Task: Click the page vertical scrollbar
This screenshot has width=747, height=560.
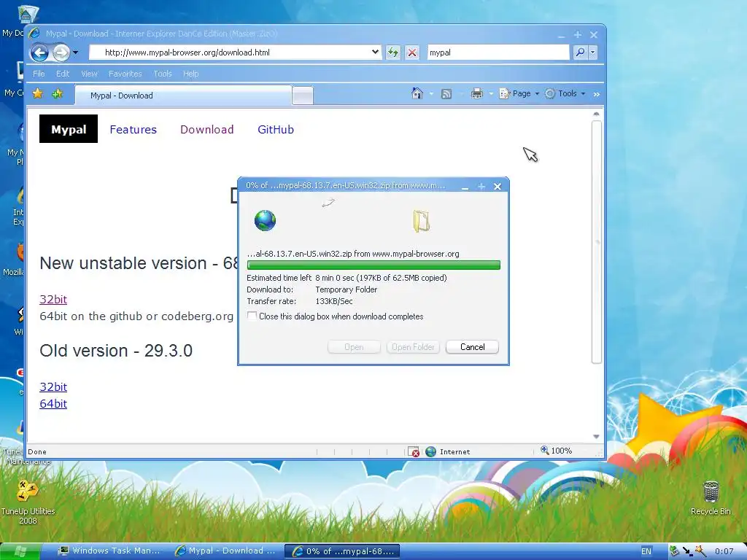Action: (597, 242)
